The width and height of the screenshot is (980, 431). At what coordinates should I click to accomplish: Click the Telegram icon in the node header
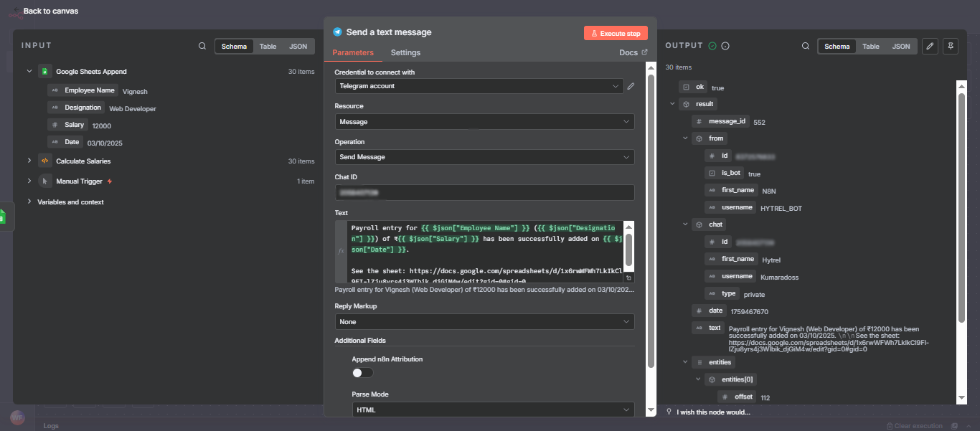(338, 32)
